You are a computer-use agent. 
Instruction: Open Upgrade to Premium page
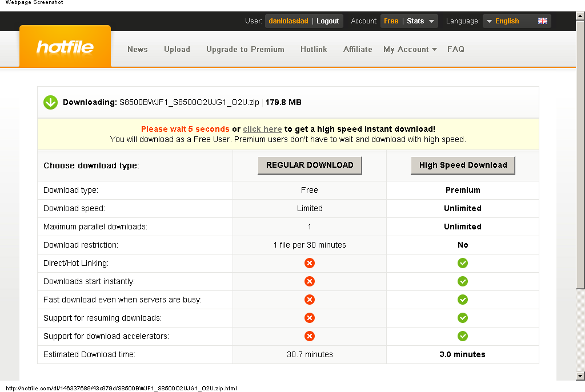(x=245, y=49)
